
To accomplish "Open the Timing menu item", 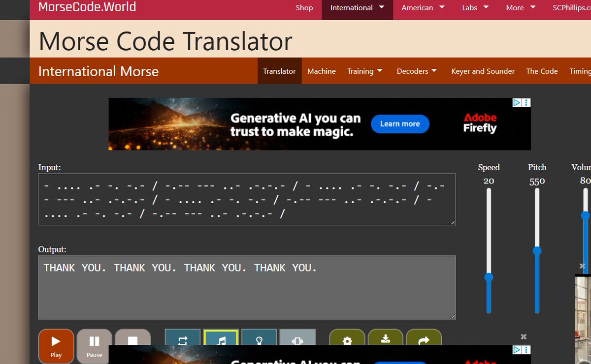I will point(580,71).
